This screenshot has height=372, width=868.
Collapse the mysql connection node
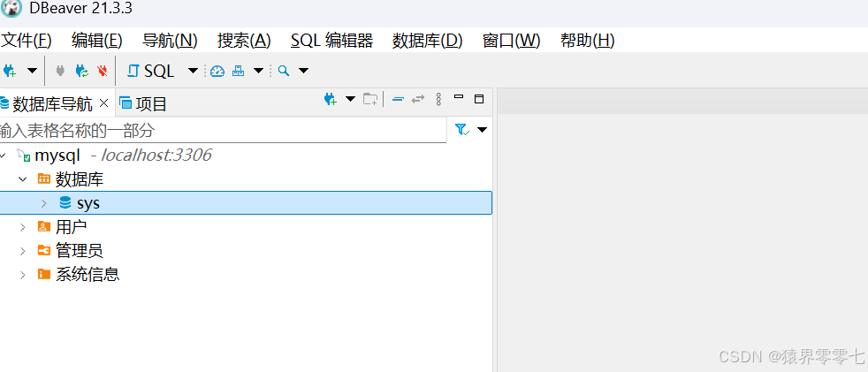3,156
